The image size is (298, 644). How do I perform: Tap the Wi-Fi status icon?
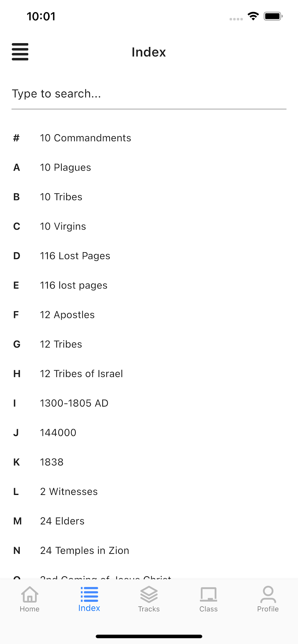pos(253,16)
